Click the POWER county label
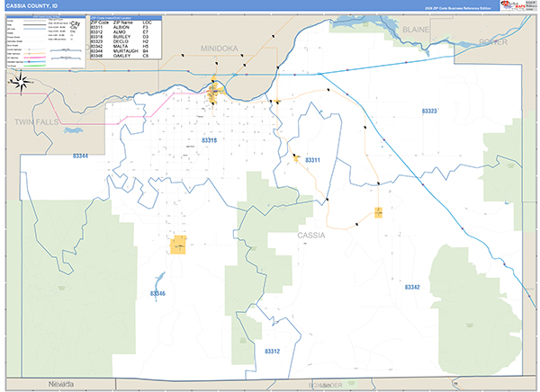Image resolution: width=540 pixels, height=392 pixels. point(493,42)
